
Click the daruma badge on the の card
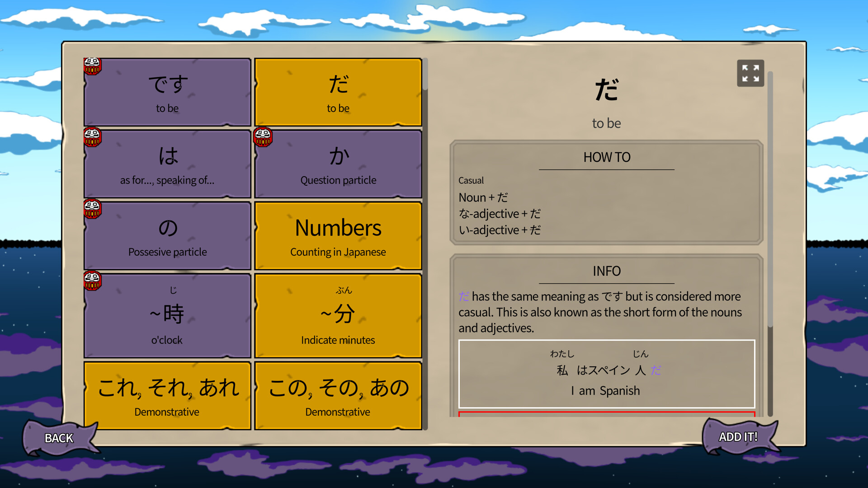click(92, 209)
